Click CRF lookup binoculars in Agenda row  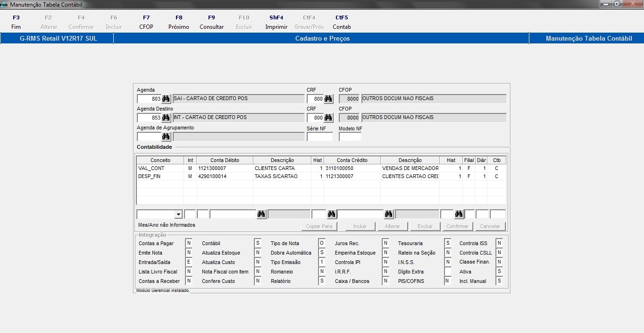328,99
